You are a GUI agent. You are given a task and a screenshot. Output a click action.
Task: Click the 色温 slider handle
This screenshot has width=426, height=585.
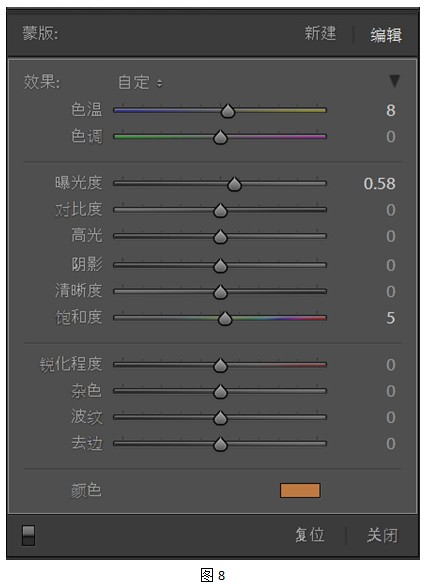click(228, 111)
